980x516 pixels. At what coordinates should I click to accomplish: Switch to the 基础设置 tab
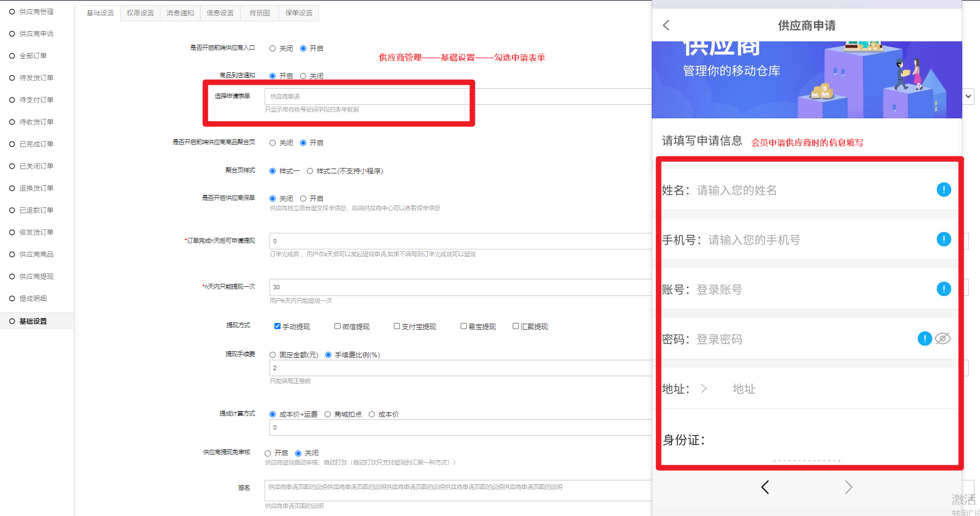100,13
